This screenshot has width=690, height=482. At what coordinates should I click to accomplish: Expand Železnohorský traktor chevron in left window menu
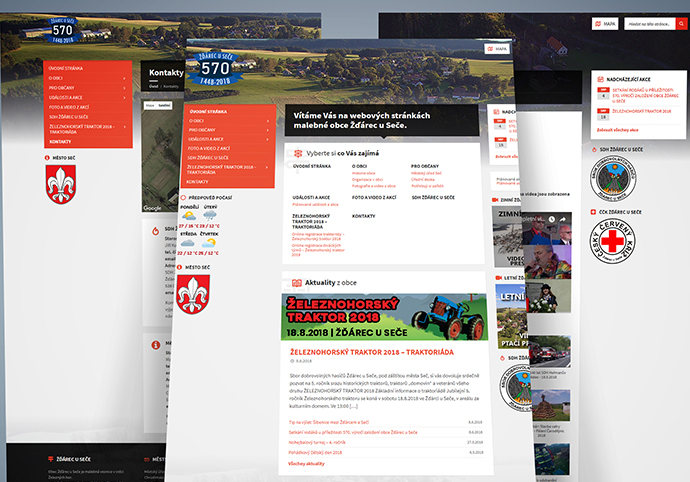125,127
